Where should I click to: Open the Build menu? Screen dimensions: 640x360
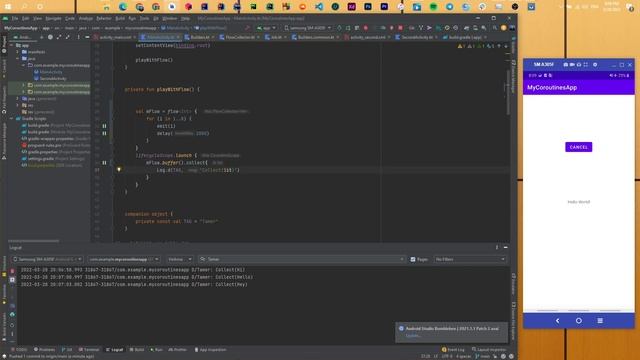(120, 18)
